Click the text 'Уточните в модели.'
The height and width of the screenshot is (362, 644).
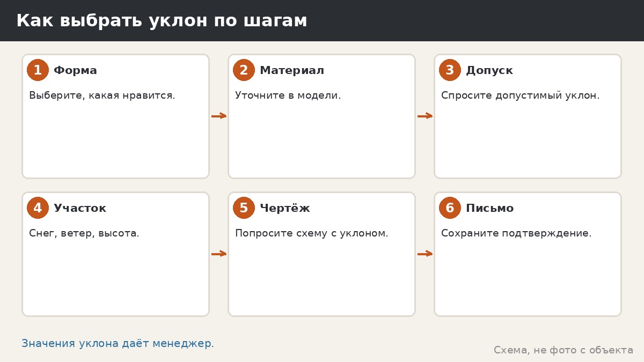click(288, 95)
